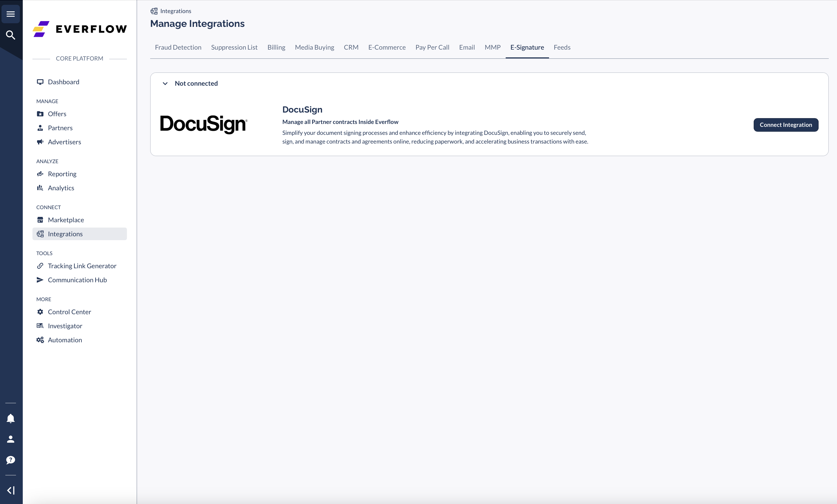Switch to the Feeds tab

point(562,47)
